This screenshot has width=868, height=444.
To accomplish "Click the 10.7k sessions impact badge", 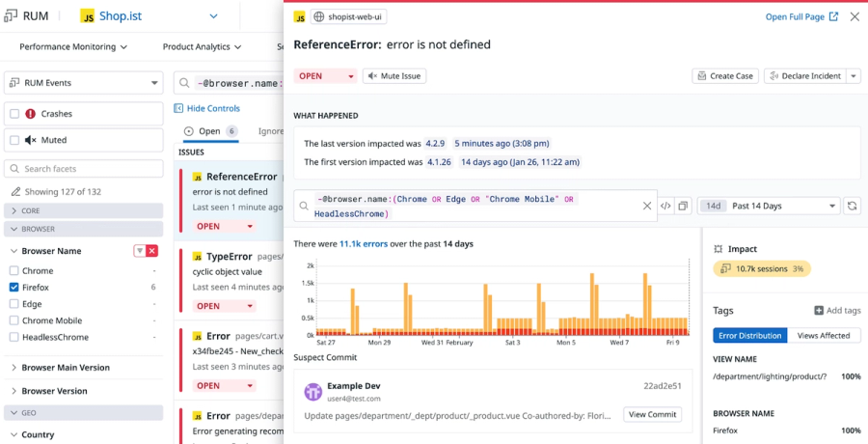I will tap(762, 269).
